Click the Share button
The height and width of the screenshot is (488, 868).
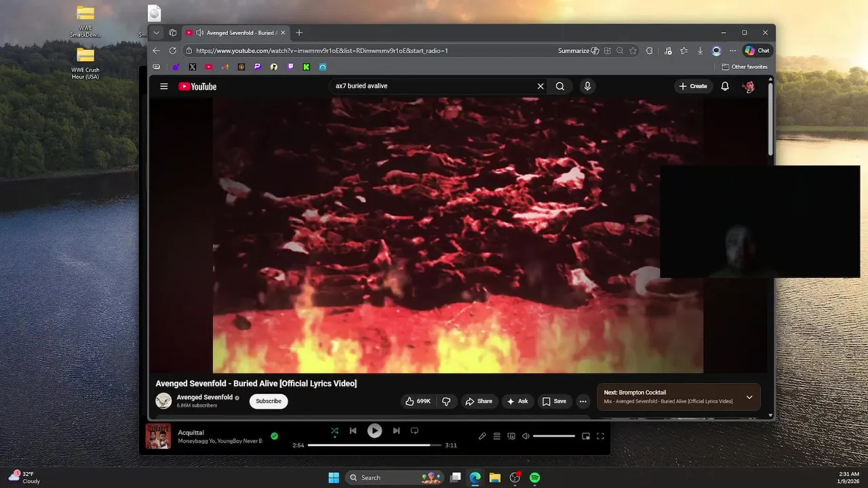tap(479, 401)
